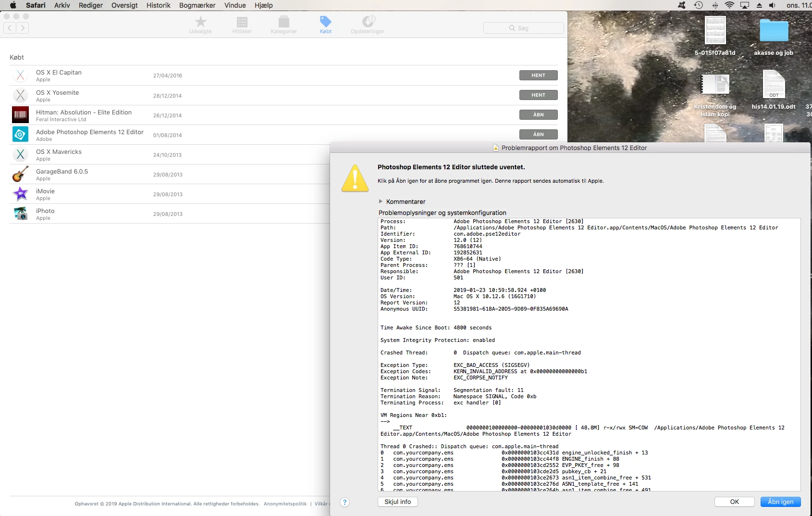The height and width of the screenshot is (516, 812).
Task: Click the back arrow in App Store
Action: tap(10, 28)
